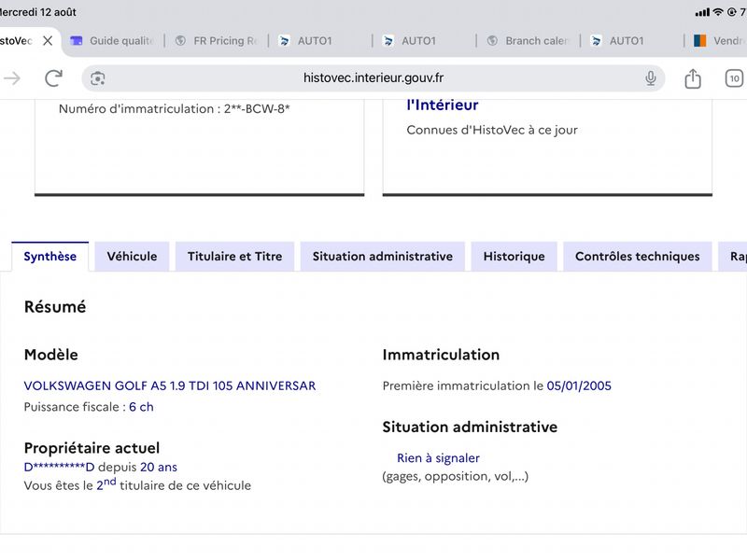Click the (gages, opposition, vol,...) text
Viewport: 747px width, 560px height.
(456, 477)
